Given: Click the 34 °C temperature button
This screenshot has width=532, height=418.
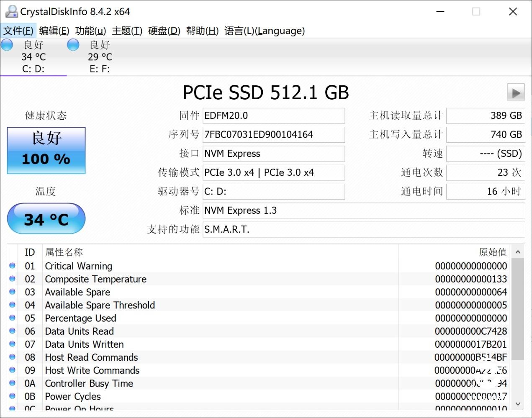Looking at the screenshot, I should (46, 218).
